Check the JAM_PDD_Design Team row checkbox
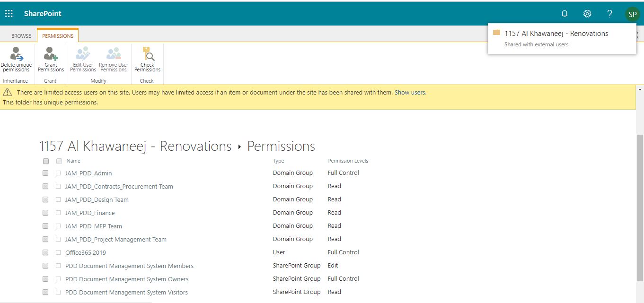Viewport: 644px width, 303px height. point(45,199)
